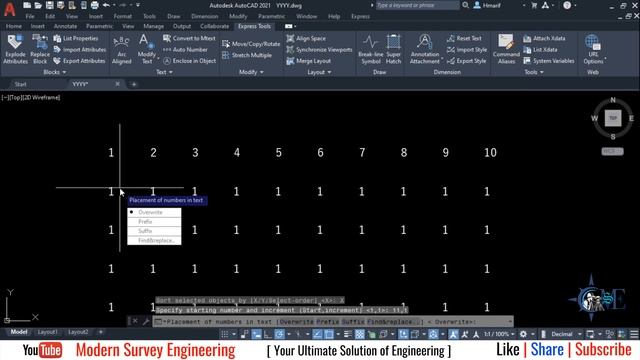Open URL Options tool
The image size is (640, 360).
click(593, 49)
